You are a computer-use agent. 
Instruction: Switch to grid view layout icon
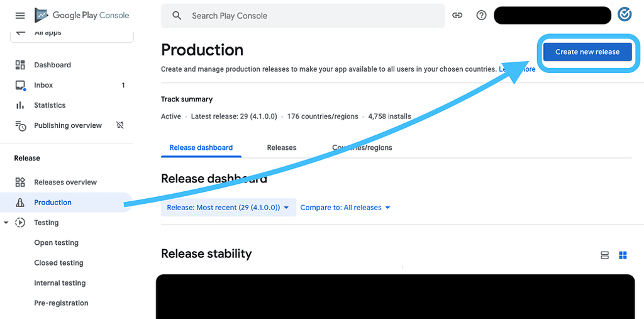point(623,255)
